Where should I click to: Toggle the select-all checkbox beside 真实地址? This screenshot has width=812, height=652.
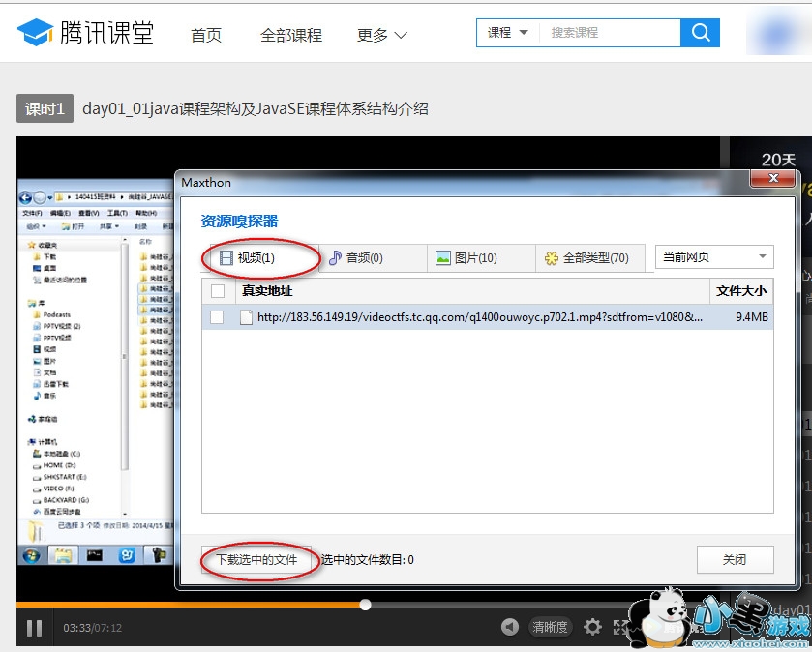218,291
